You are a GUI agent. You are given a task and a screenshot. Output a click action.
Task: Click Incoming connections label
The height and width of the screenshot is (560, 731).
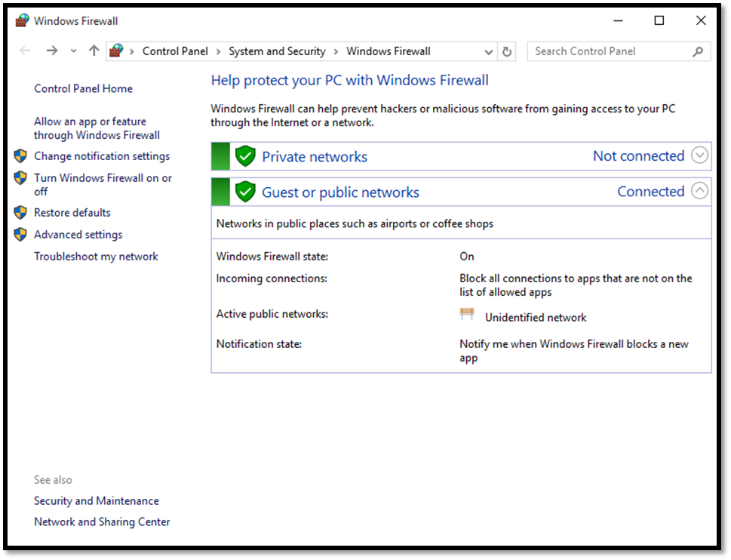point(272,278)
